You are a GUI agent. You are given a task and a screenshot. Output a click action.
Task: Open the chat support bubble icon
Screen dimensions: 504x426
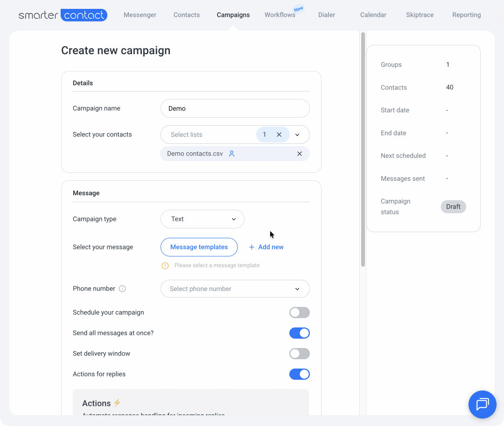pos(482,404)
